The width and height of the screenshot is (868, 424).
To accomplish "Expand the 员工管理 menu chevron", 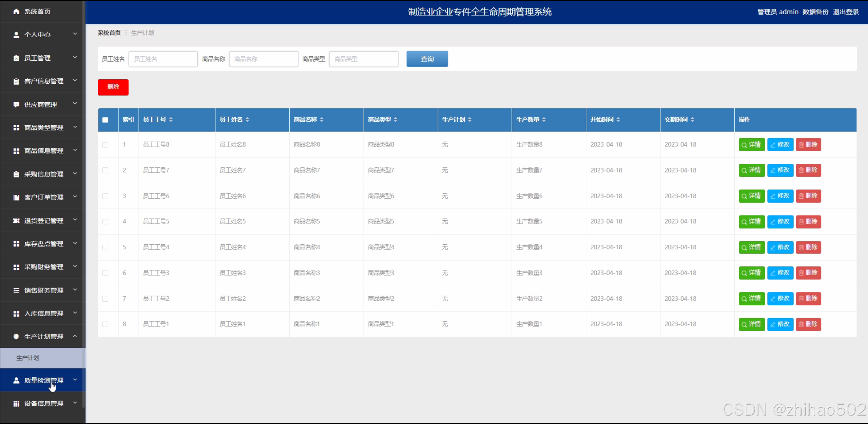I will [75, 58].
